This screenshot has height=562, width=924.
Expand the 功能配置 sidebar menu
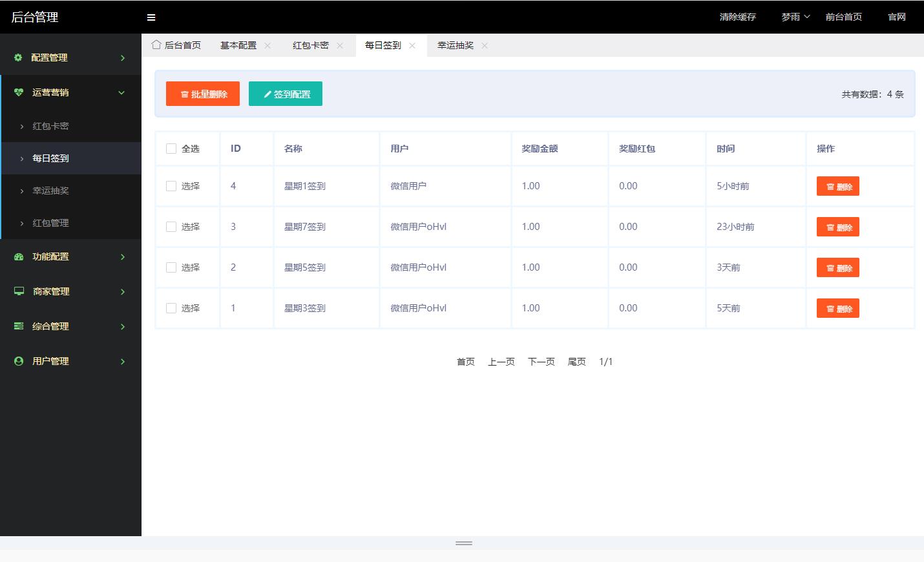point(70,256)
